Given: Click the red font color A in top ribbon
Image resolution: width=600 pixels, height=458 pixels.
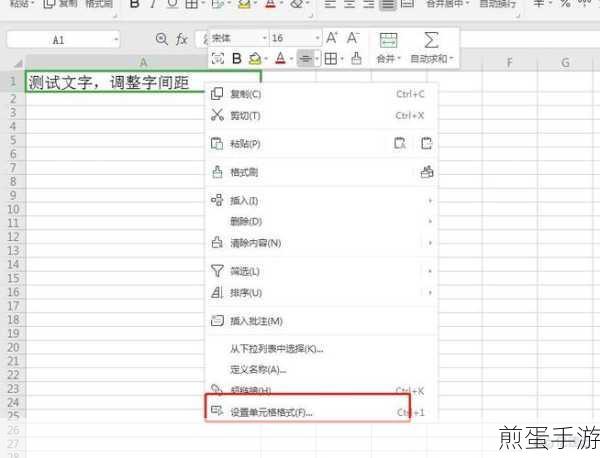Looking at the screenshot, I should point(271,4).
